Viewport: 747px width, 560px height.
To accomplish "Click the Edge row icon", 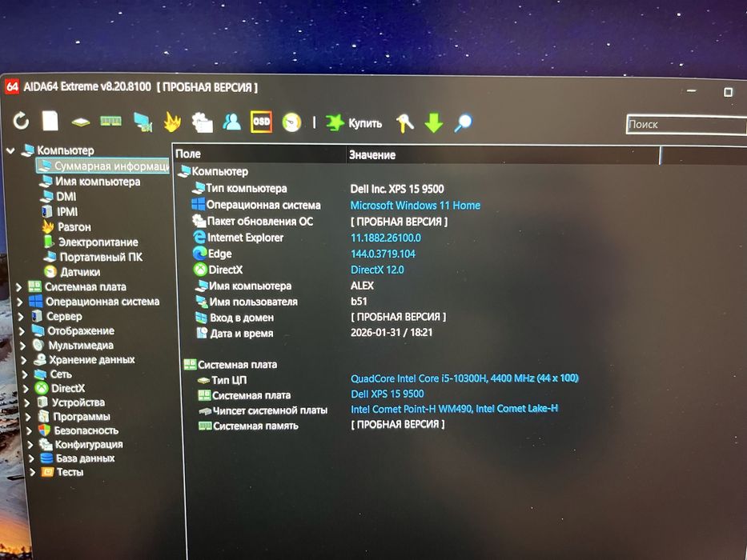I will [x=200, y=254].
